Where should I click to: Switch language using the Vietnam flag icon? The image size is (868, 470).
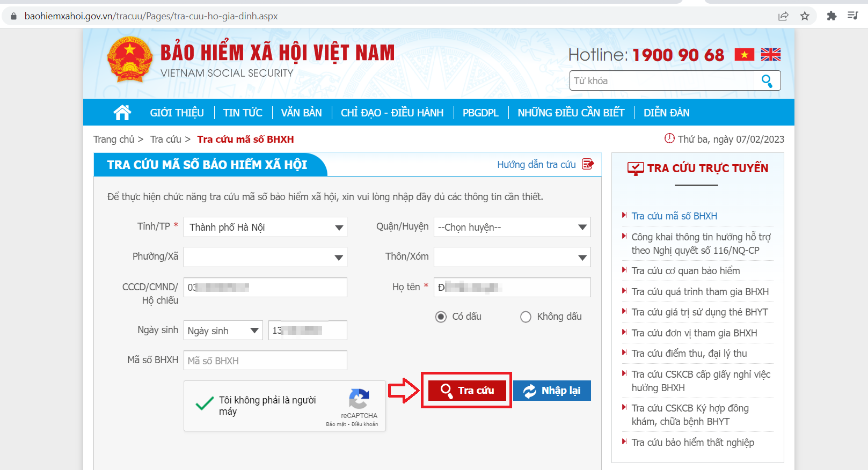[x=744, y=55]
